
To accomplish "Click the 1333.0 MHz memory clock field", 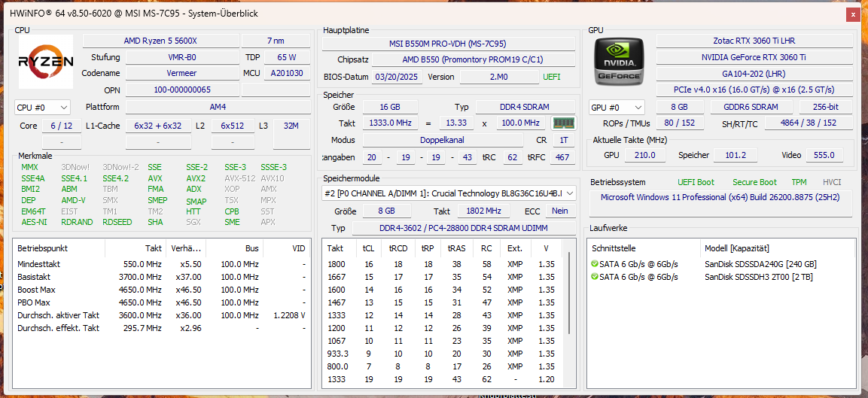I will pyautogui.click(x=391, y=123).
